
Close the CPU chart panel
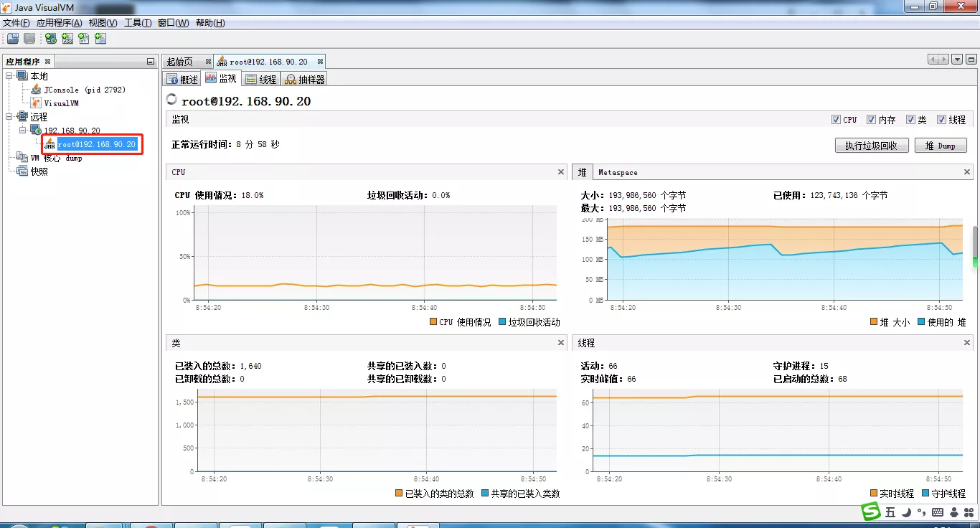coord(561,172)
